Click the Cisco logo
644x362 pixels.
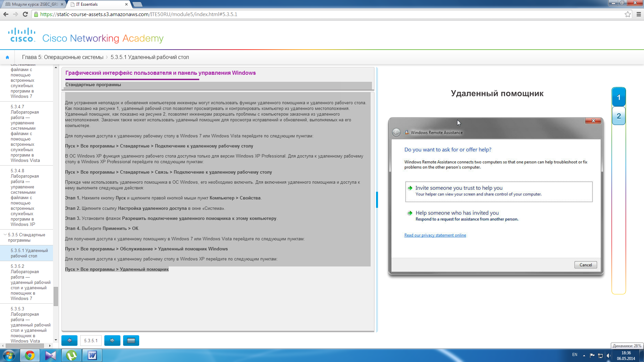(21, 35)
